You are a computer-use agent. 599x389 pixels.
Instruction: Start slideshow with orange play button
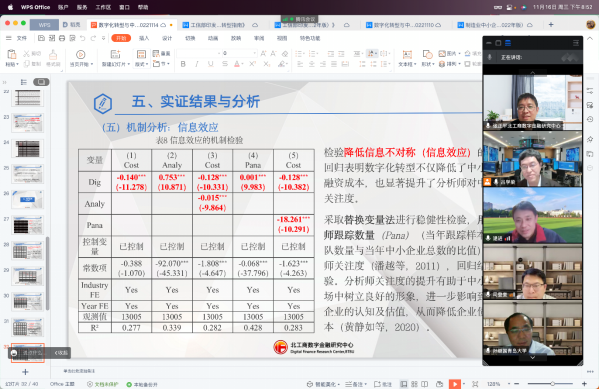click(455, 384)
